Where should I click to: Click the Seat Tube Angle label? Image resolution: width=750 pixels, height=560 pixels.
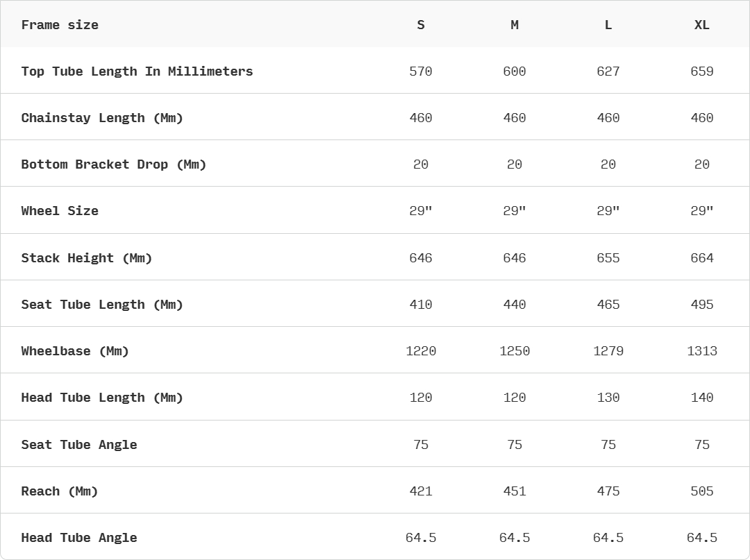(79, 444)
